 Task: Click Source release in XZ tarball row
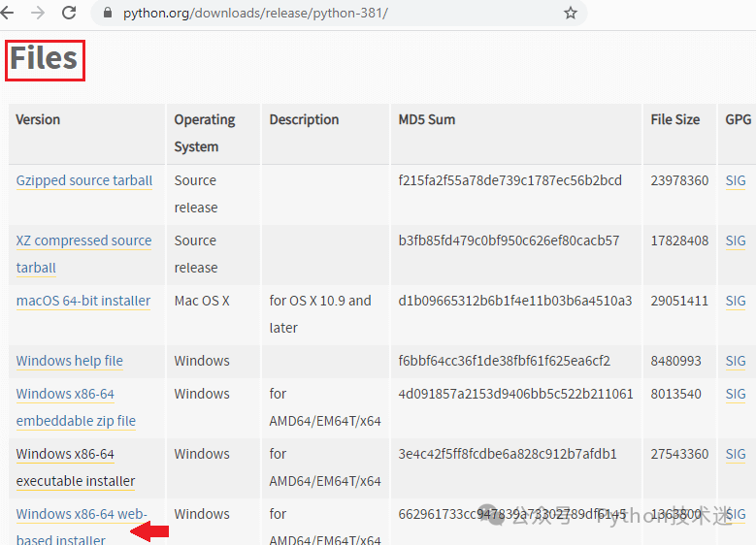(196, 254)
